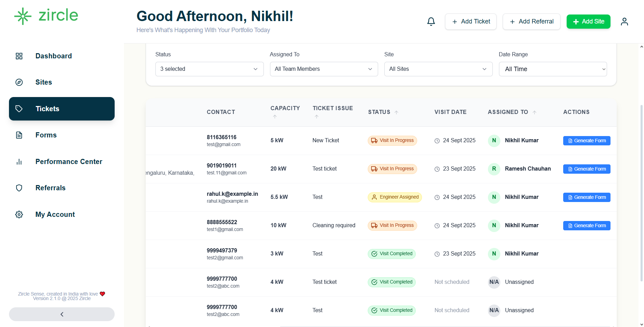Generate Form for Ramesh Chauhan's ticket
Image resolution: width=644 pixels, height=327 pixels.
pyautogui.click(x=586, y=169)
